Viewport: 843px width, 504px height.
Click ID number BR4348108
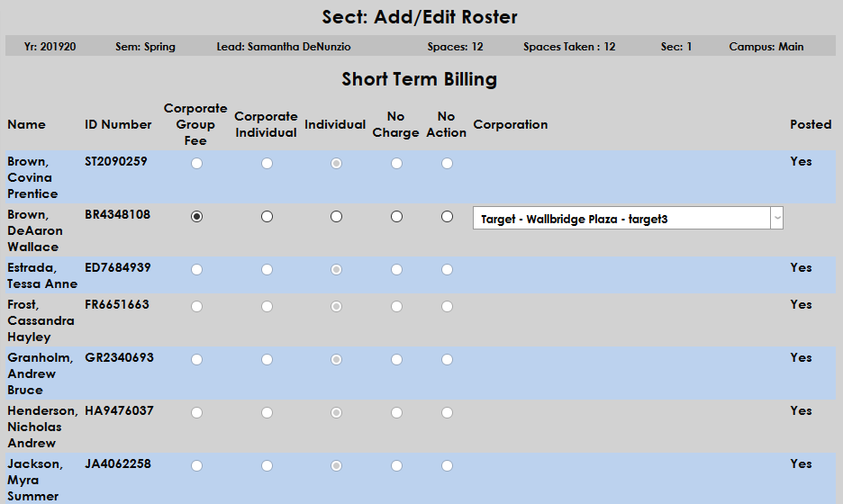118,215
